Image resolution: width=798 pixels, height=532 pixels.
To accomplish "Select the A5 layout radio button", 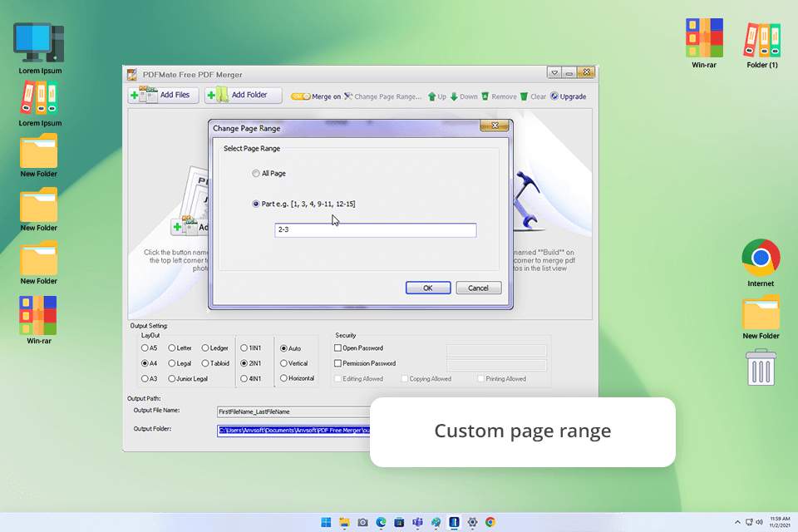I will (x=145, y=348).
